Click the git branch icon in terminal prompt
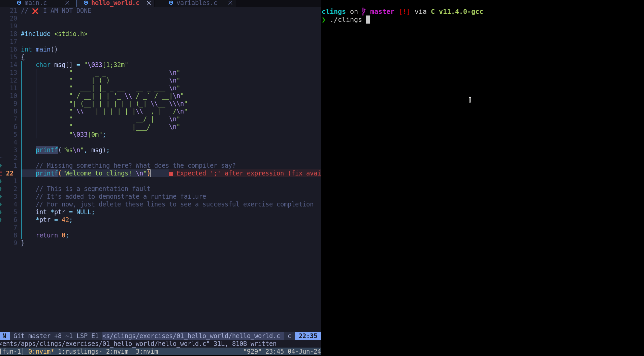 pos(364,12)
